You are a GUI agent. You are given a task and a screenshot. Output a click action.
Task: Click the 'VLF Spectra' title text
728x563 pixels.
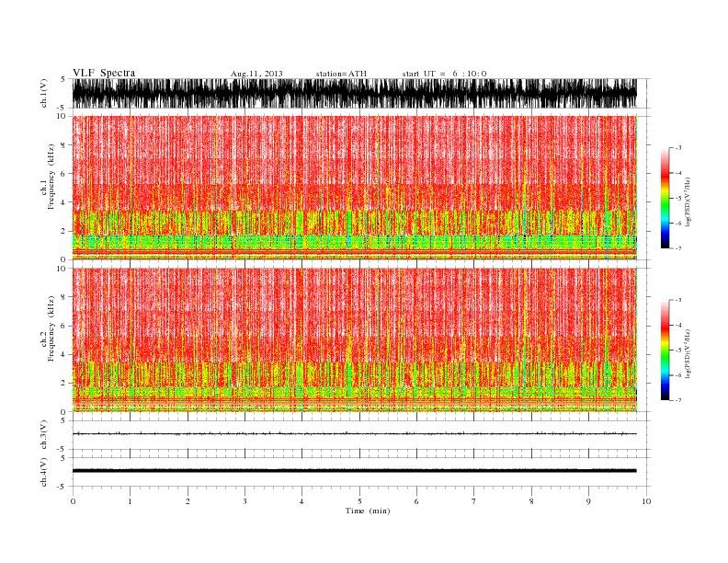click(x=104, y=73)
